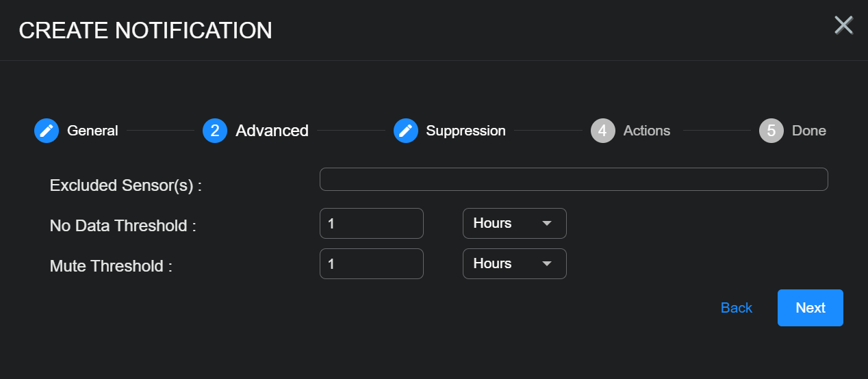The width and height of the screenshot is (868, 379).
Task: Go to the General step label
Action: point(92,131)
